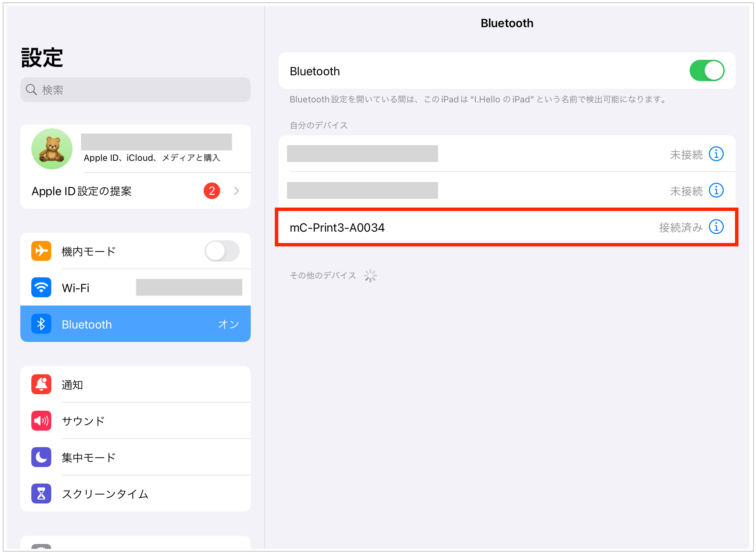Click the その他のデバイス section label

click(323, 276)
